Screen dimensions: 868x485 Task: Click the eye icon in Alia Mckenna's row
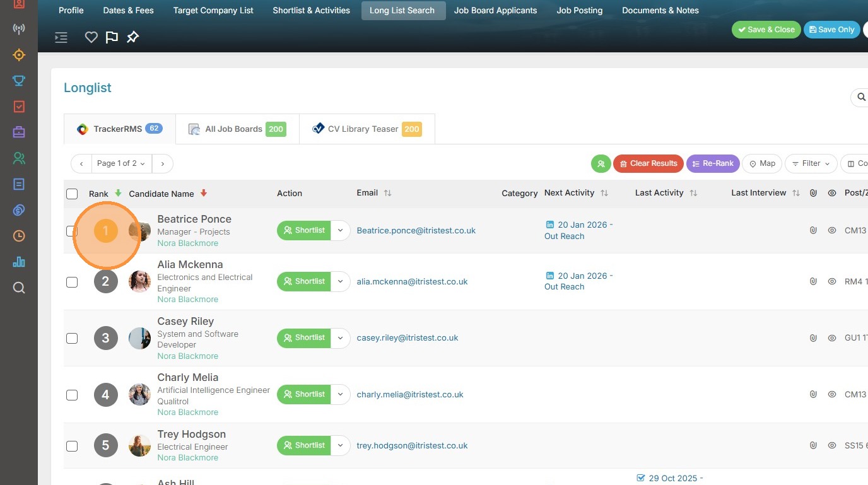click(x=832, y=281)
